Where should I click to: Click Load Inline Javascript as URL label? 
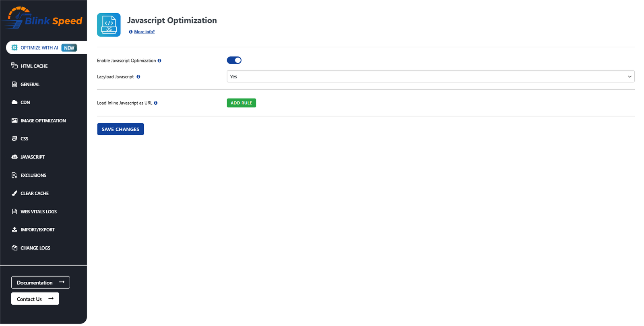click(x=125, y=103)
